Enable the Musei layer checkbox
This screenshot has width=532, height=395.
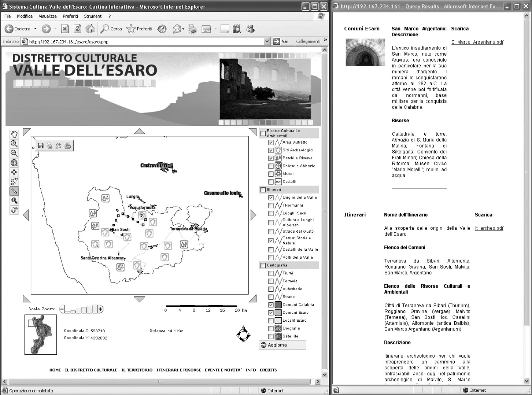(271, 174)
